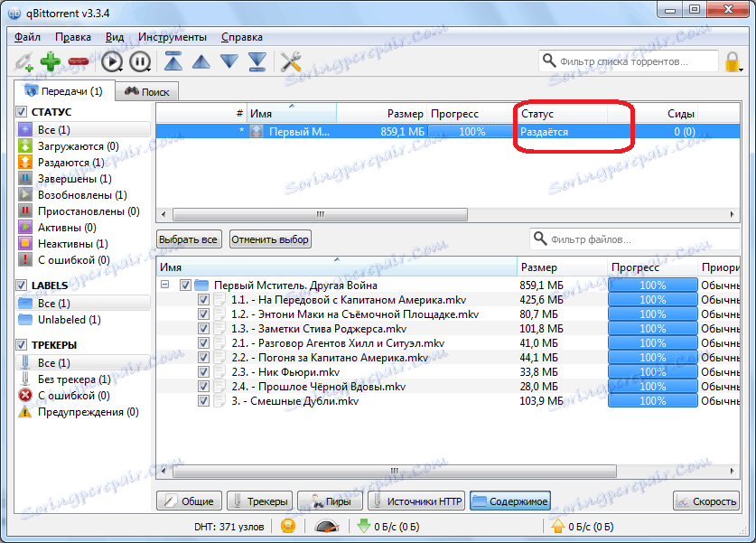Toggle the СТАТУС section checkbox
The width and height of the screenshot is (756, 543).
21,112
